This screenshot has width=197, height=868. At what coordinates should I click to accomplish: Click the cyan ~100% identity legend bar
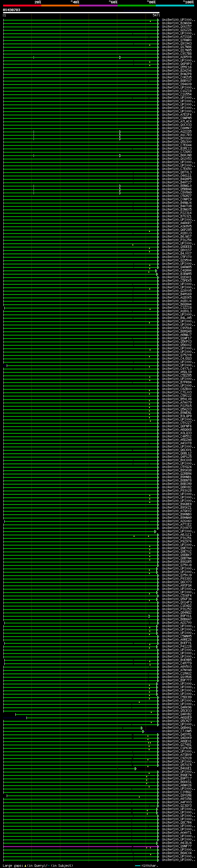tap(175, 6)
